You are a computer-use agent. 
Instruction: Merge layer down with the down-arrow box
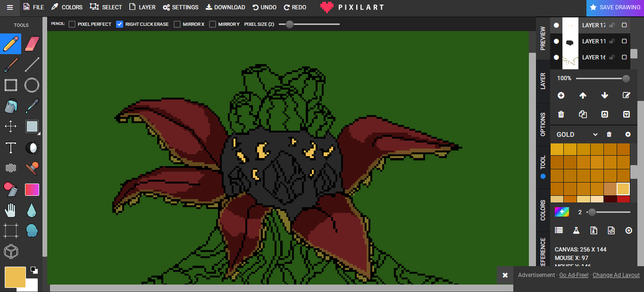(x=626, y=114)
